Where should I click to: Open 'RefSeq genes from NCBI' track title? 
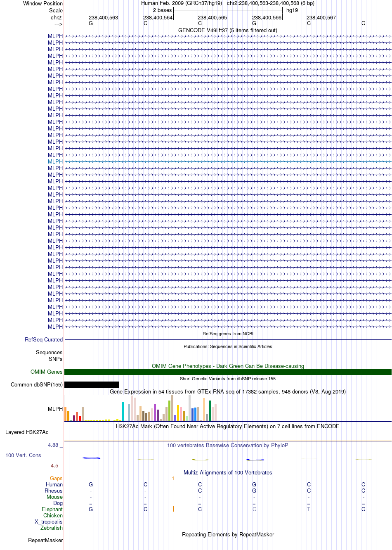[x=228, y=334]
